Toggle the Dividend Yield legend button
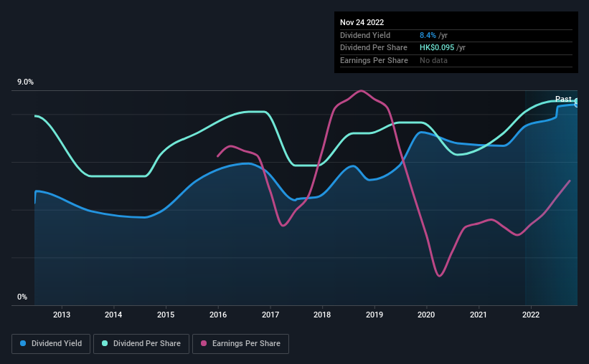 (x=51, y=344)
